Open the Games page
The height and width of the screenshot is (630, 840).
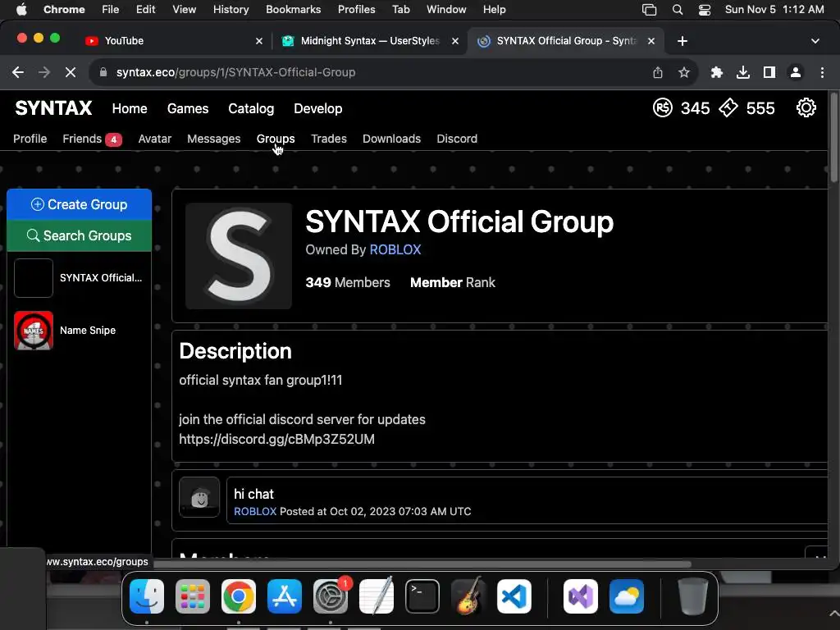(x=188, y=109)
